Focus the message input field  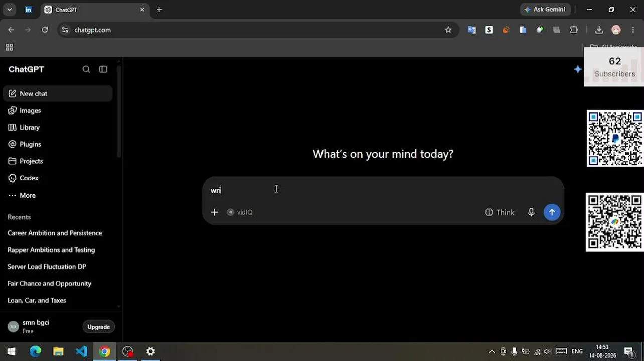(383, 190)
